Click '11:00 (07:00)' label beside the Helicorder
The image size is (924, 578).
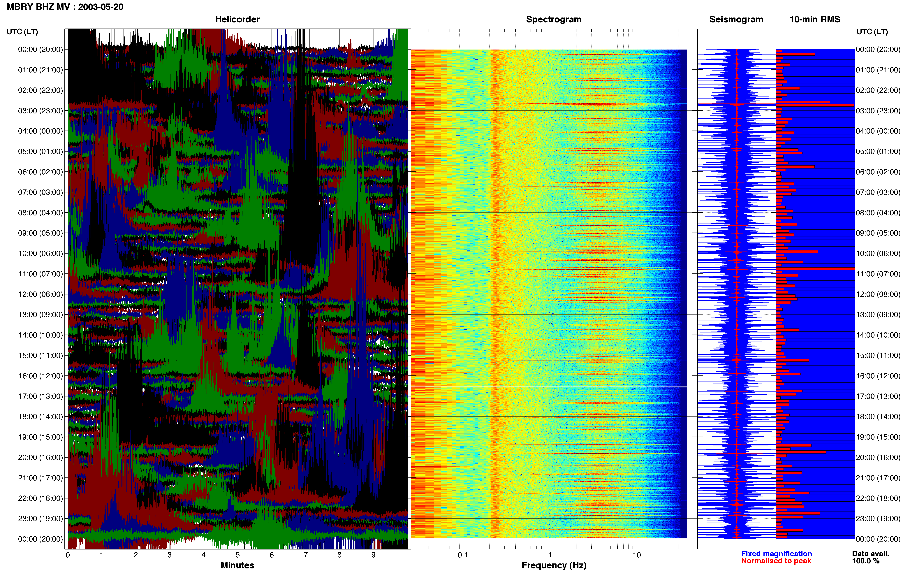point(41,274)
